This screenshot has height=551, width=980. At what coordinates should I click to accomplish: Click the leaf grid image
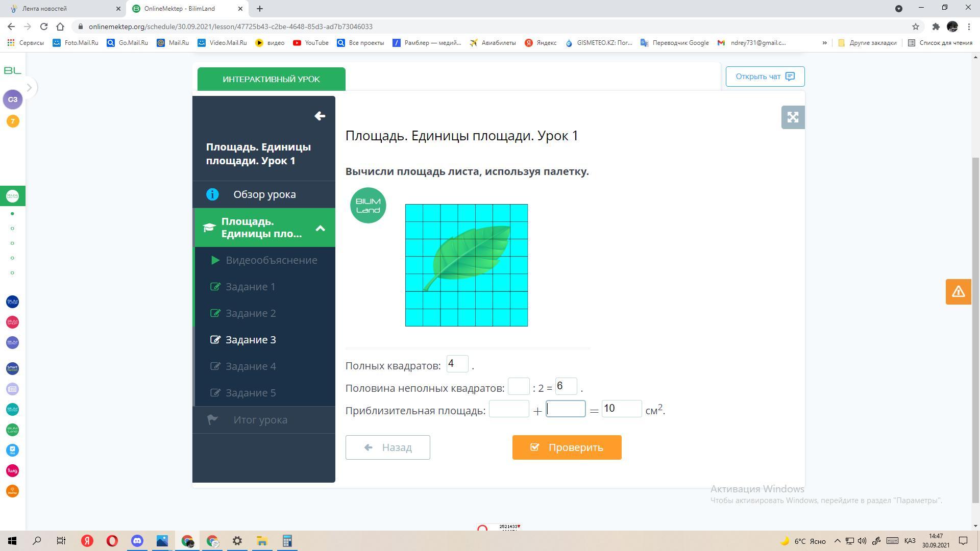[467, 265]
